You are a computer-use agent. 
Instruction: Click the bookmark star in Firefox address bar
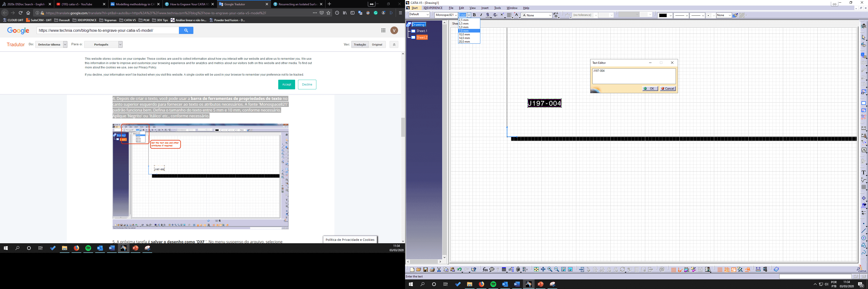click(329, 13)
